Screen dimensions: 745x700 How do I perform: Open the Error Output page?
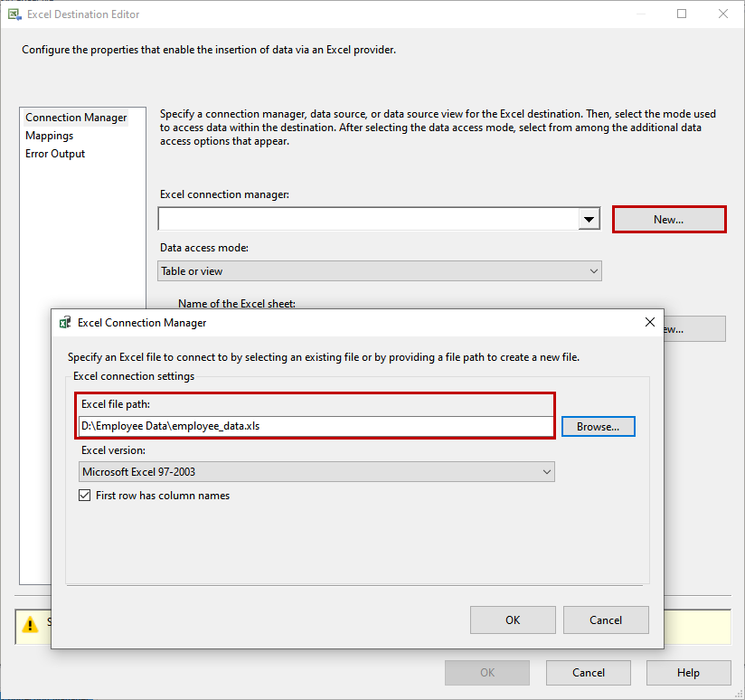coord(55,154)
